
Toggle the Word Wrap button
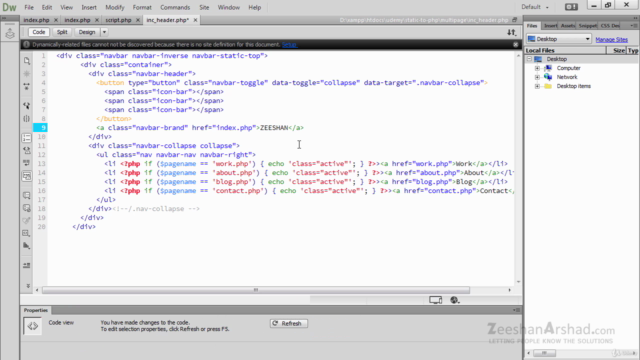point(27,163)
